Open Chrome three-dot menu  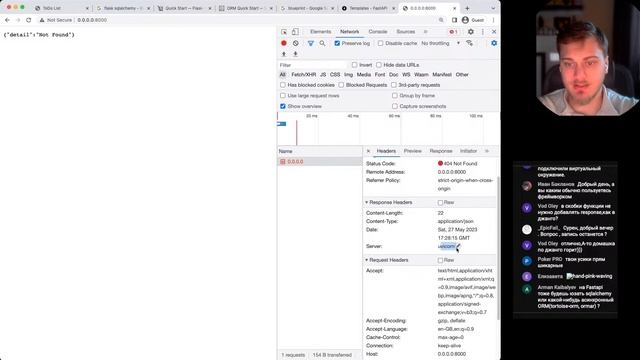493,20
